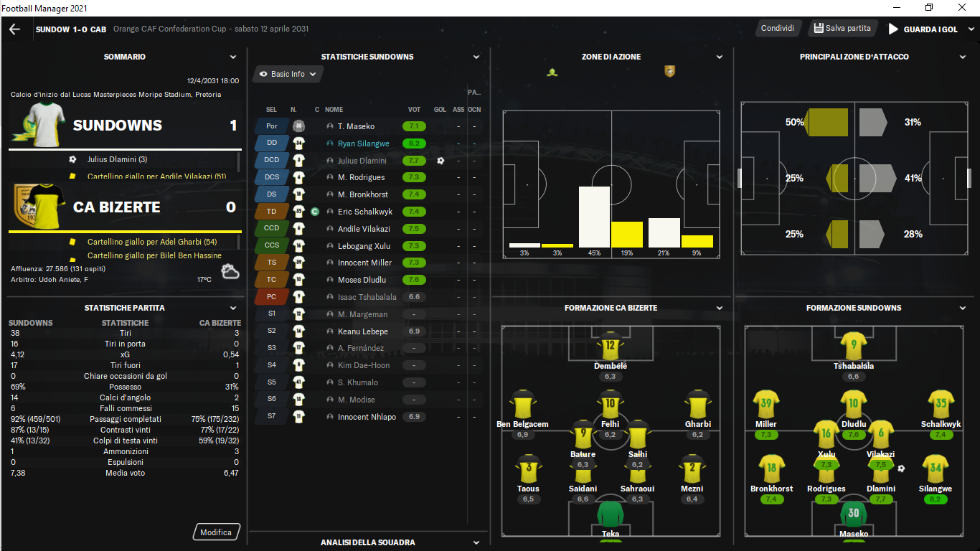Screen dimensions: 980x551
Task: Click Ryan Silangwe's 8.2 rating badge
Action: point(414,143)
